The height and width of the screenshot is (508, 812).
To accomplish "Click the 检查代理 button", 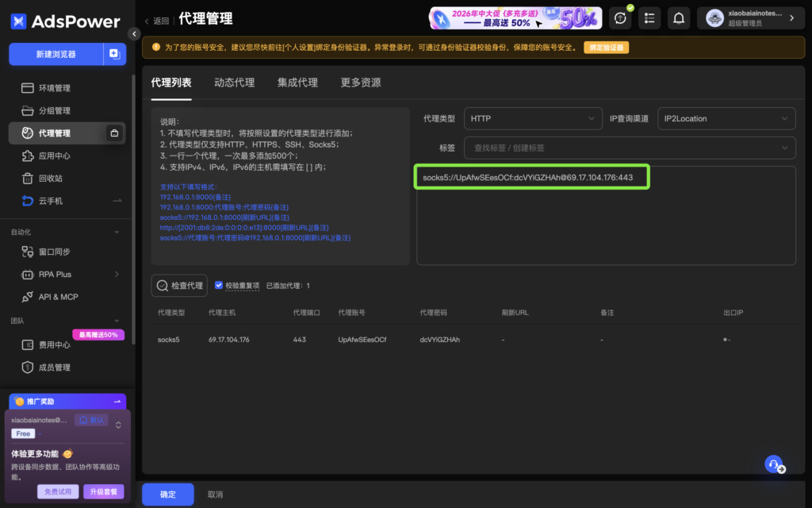I will pyautogui.click(x=179, y=286).
